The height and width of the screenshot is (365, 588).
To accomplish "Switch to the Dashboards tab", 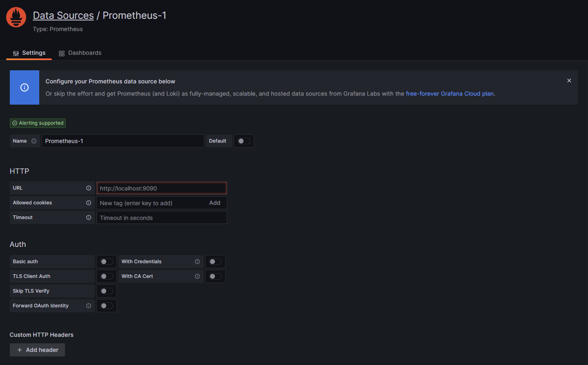I will click(80, 53).
